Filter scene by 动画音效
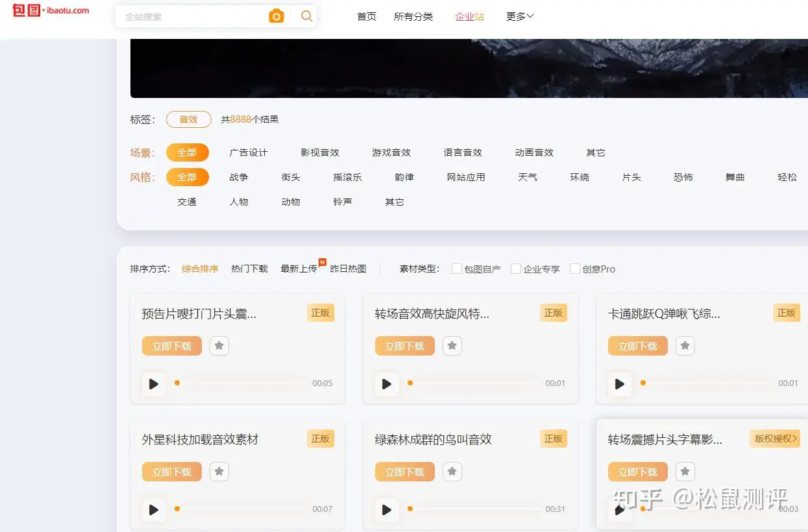Image resolution: width=808 pixels, height=532 pixels. coord(534,152)
